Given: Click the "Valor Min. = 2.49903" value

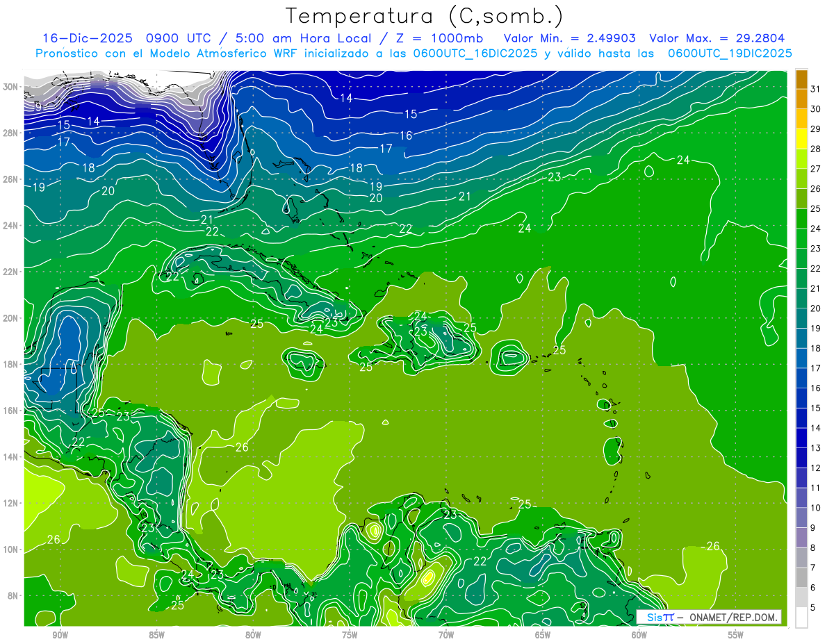Looking at the screenshot, I should [569, 38].
